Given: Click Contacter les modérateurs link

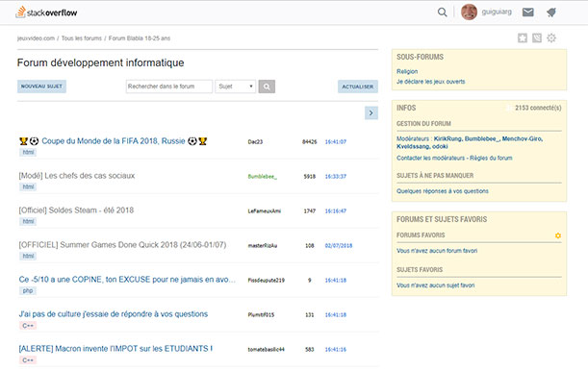Looking at the screenshot, I should coord(431,158).
